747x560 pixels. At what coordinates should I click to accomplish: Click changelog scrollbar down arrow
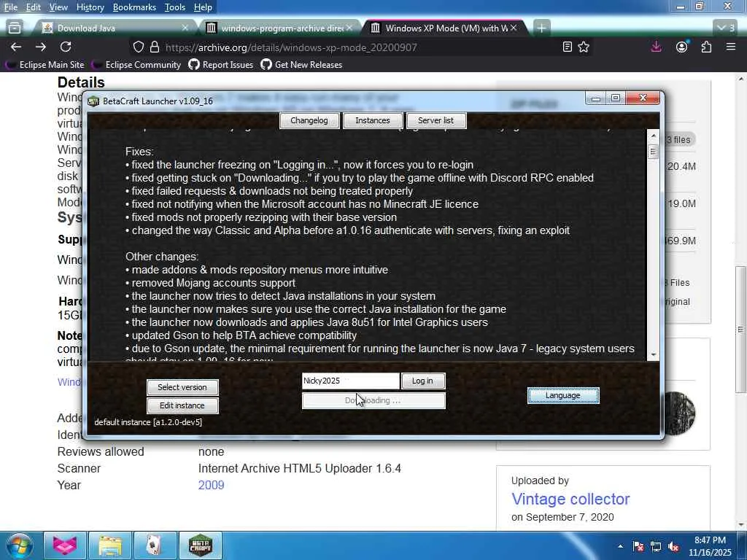click(653, 355)
